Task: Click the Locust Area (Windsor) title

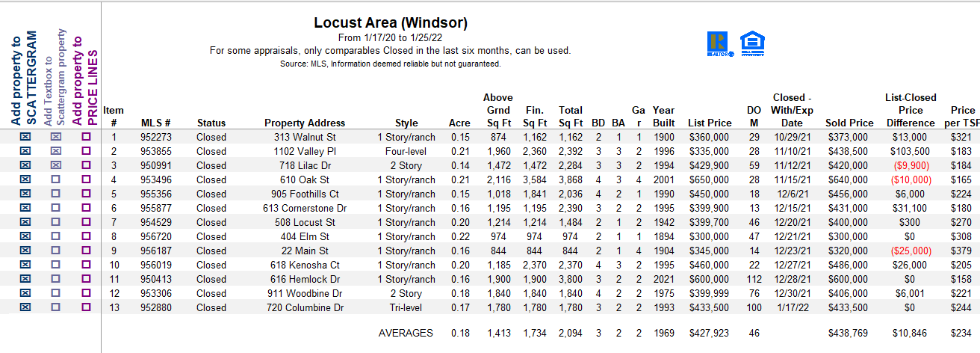Action: (x=391, y=22)
